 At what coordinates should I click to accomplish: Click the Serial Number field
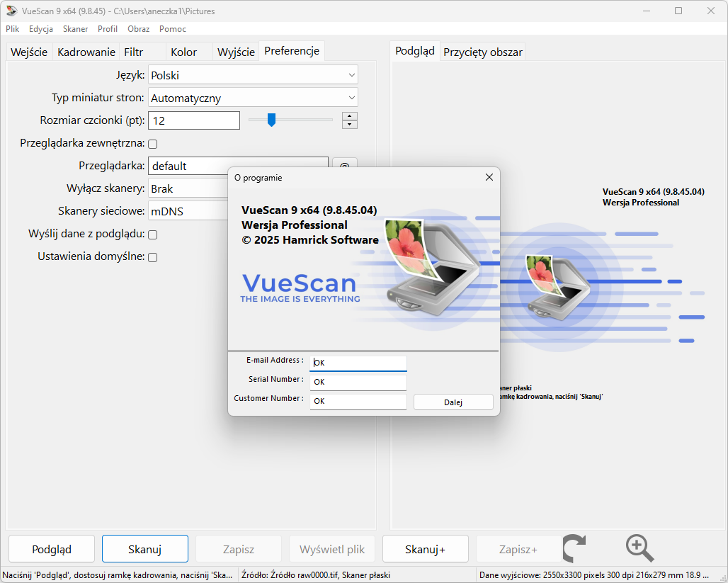(358, 383)
